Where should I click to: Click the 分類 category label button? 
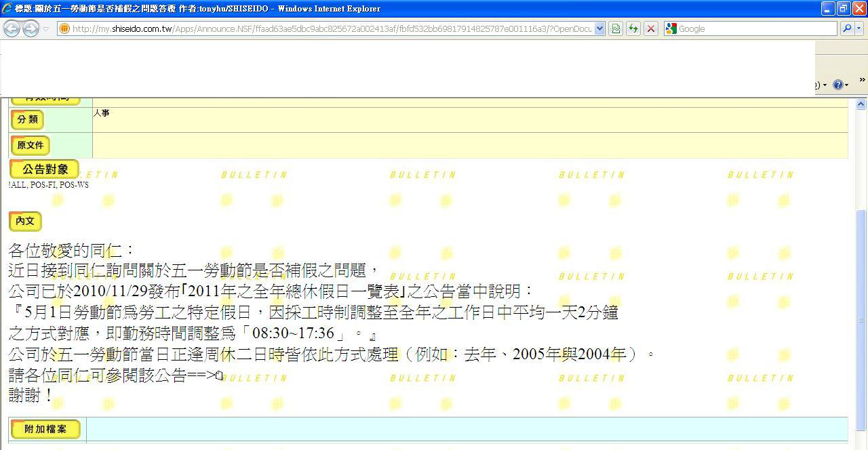27,119
